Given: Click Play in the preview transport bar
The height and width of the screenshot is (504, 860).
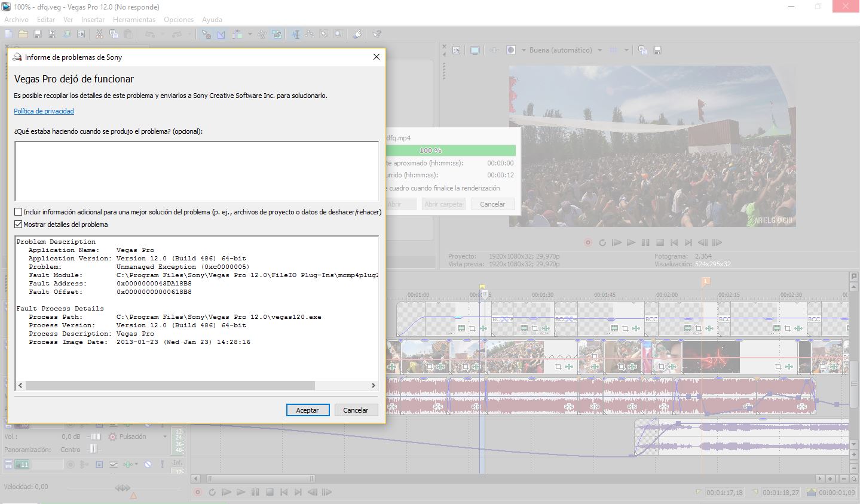Looking at the screenshot, I should coord(631,242).
